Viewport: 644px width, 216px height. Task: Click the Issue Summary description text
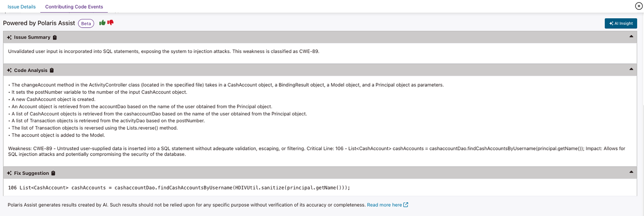coord(164,51)
